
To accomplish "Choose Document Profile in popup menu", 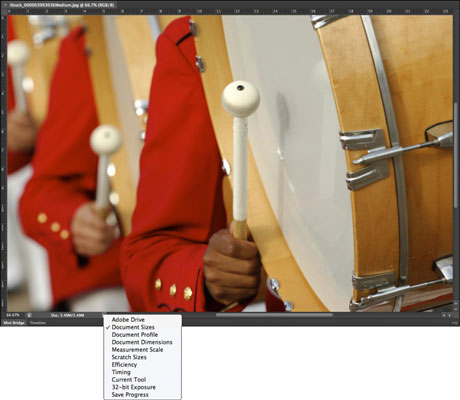I will pos(143,335).
